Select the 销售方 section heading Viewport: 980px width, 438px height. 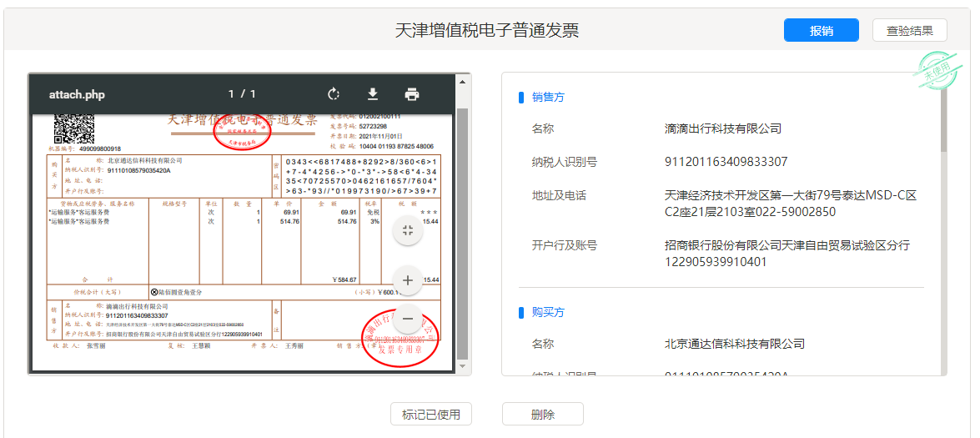[548, 97]
